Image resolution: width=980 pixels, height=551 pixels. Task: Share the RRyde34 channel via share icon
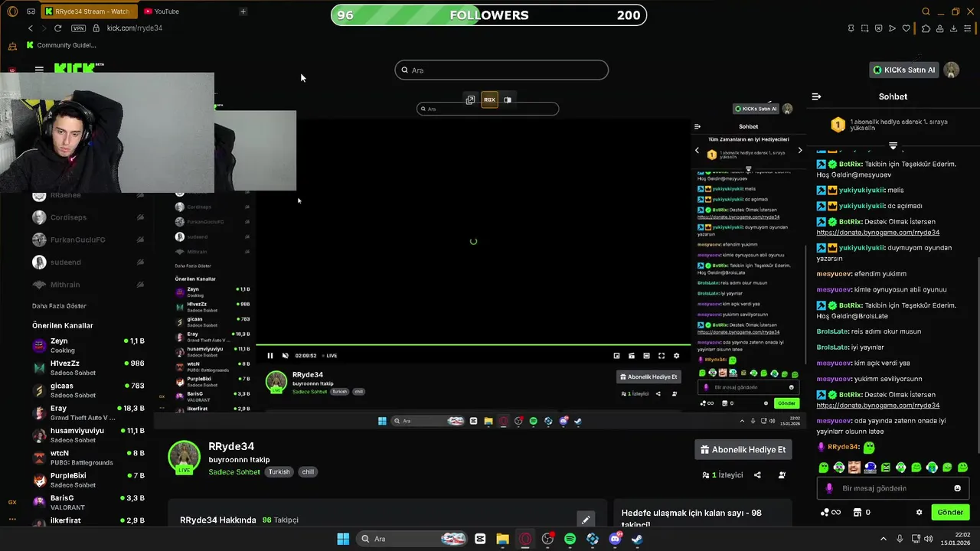point(757,475)
